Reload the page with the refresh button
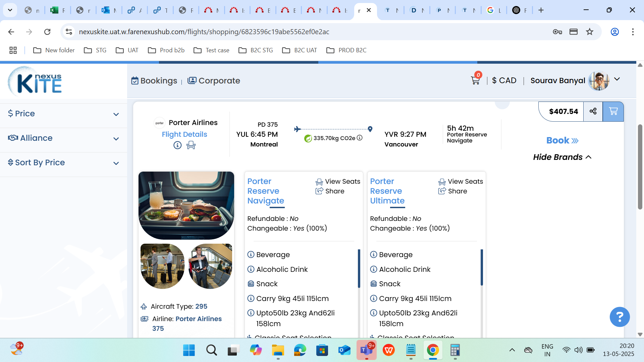This screenshot has height=362, width=644. [x=47, y=32]
